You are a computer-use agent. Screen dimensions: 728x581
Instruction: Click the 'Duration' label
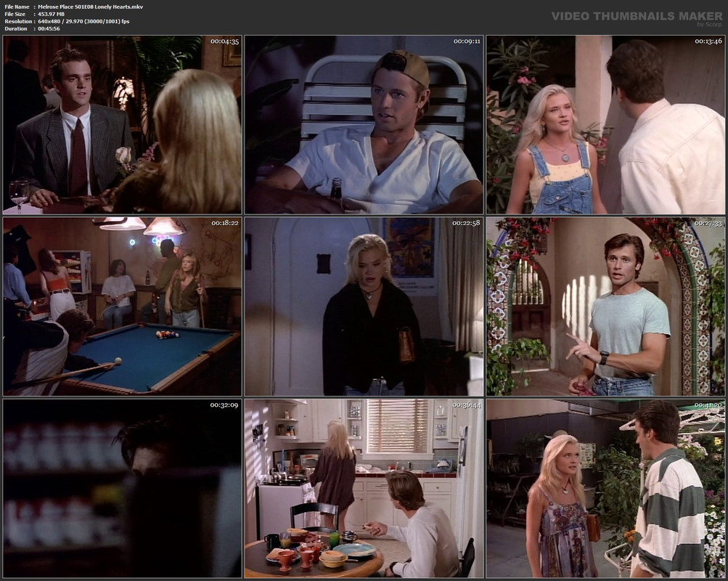(16, 29)
